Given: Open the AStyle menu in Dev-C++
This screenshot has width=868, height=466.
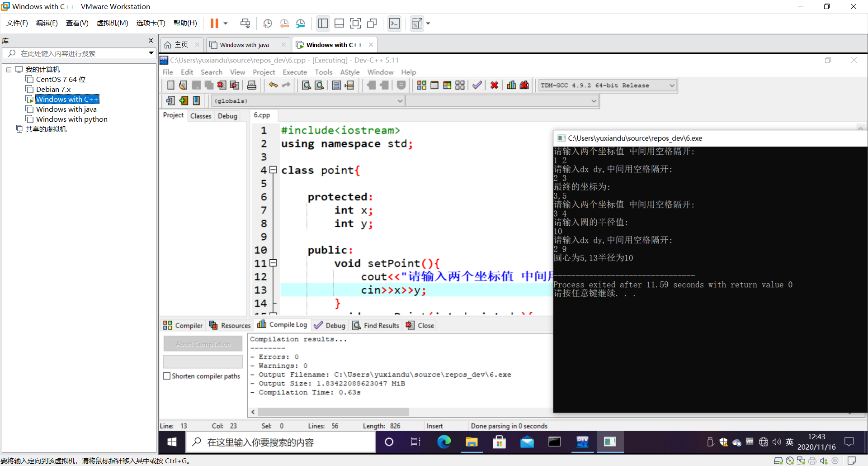Looking at the screenshot, I should point(350,72).
